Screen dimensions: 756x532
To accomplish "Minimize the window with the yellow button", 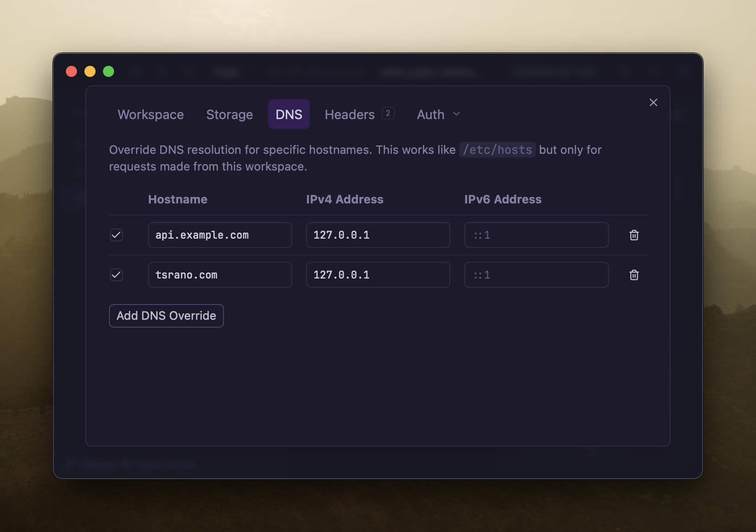I will pyautogui.click(x=90, y=71).
